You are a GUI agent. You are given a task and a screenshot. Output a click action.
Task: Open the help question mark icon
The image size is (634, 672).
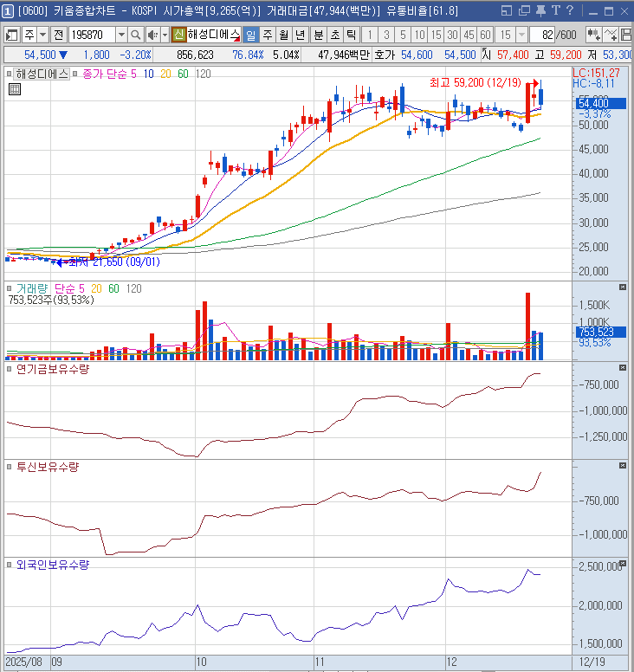pos(569,10)
